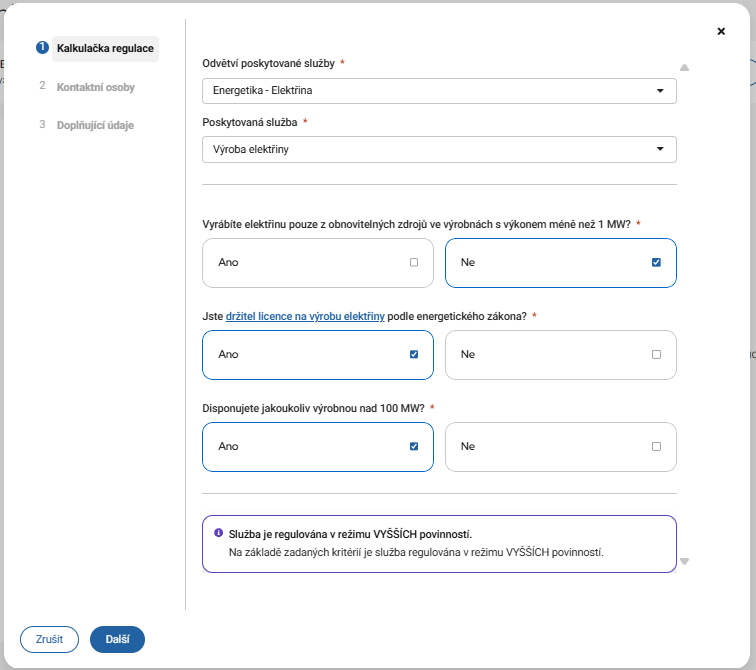Uncheck Ne for renewable sources under 1 MW

click(x=656, y=263)
